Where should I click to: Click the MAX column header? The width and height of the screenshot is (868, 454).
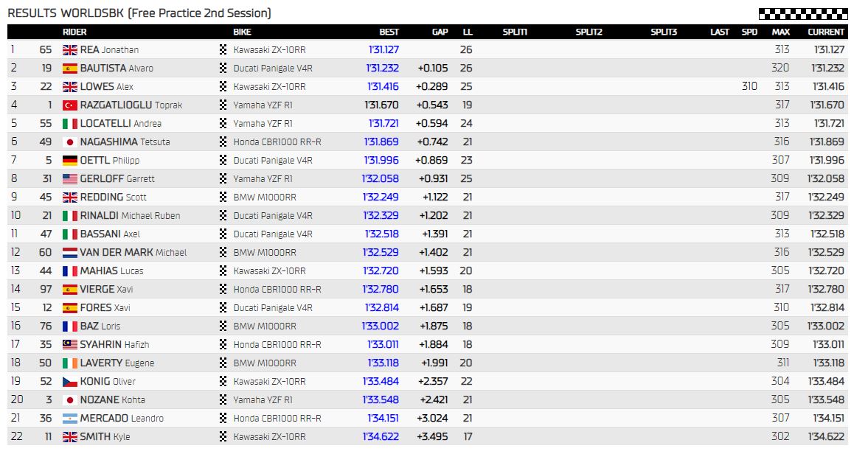click(780, 32)
